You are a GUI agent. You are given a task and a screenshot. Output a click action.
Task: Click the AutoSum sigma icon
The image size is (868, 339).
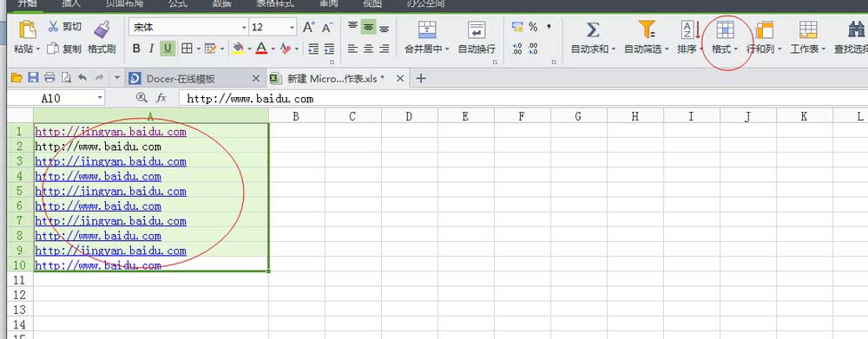click(x=593, y=29)
